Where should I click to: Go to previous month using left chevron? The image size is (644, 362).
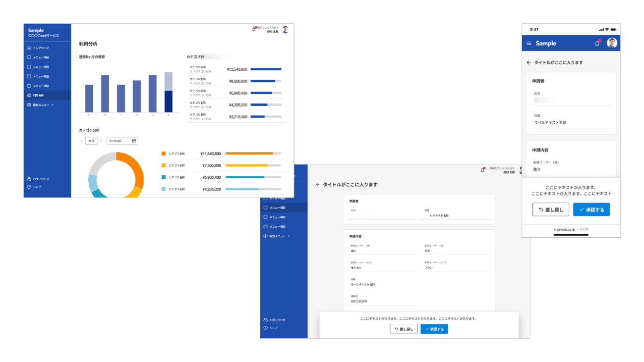coord(82,141)
